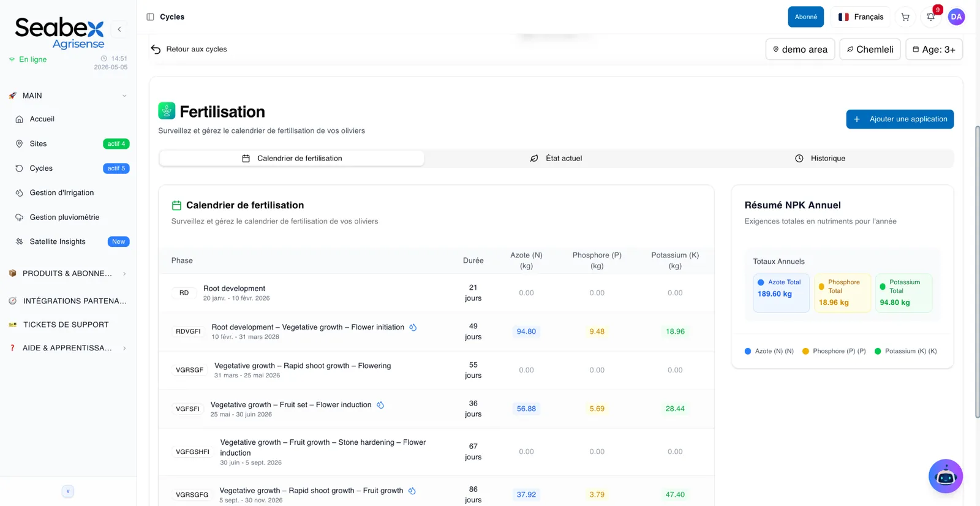
Task: Click the page vertical scrollbar
Action: [x=977, y=272]
